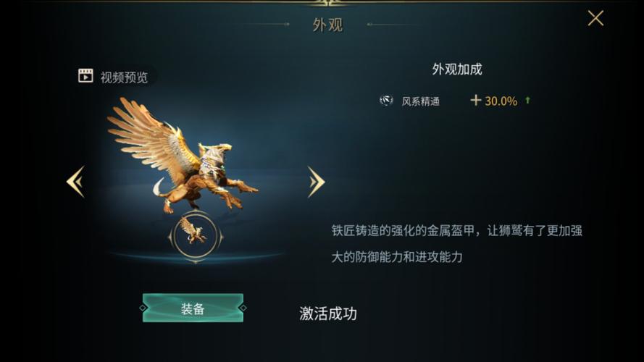
Task: Show the next appearance with right arrow
Action: coord(317,182)
